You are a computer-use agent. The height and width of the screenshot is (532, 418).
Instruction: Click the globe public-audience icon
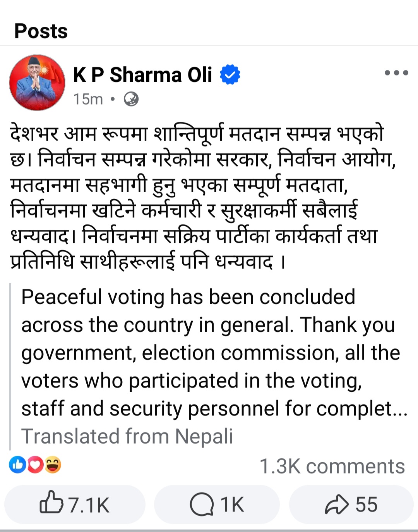click(131, 99)
